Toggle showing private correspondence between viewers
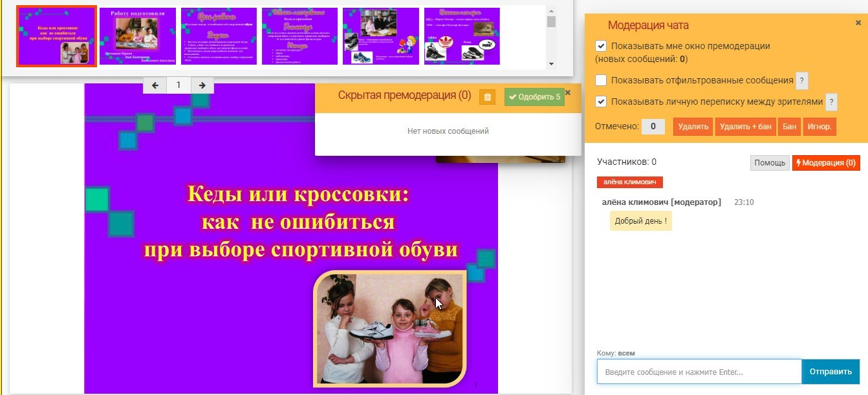Viewport: 868px width, 395px height. [601, 101]
